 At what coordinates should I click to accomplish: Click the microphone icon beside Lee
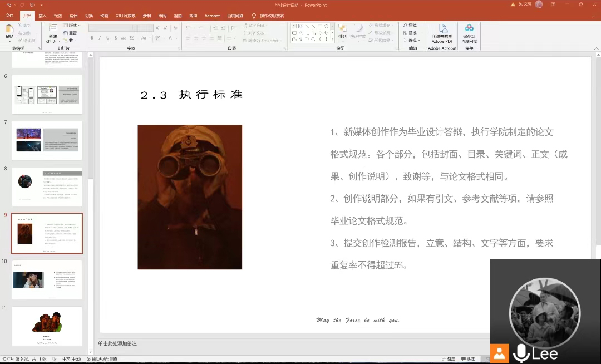[x=521, y=353]
